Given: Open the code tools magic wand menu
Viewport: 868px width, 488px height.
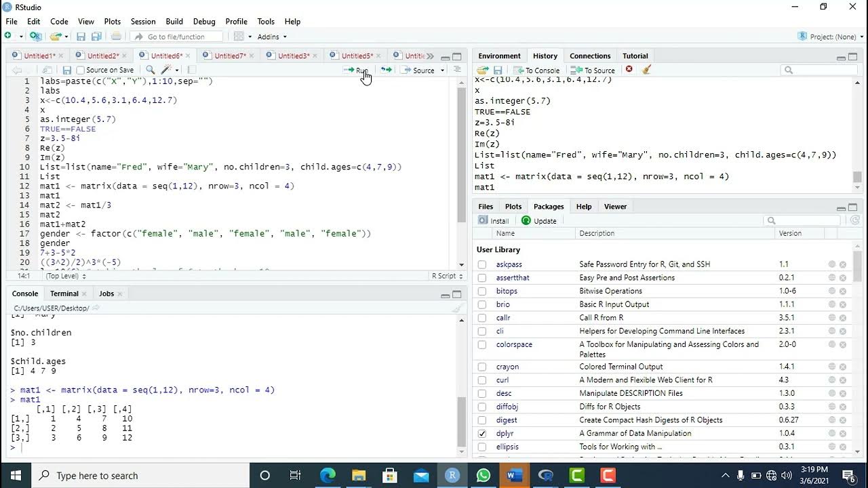Looking at the screenshot, I should (x=170, y=70).
